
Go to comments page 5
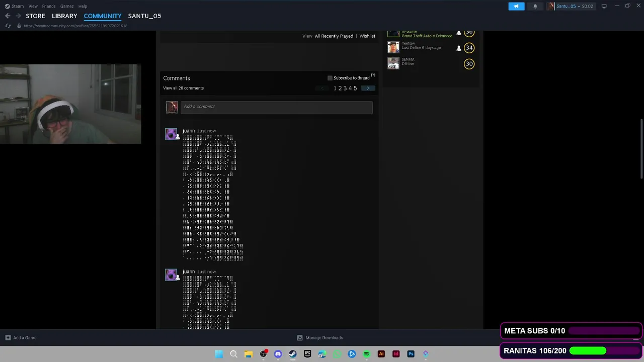point(355,88)
